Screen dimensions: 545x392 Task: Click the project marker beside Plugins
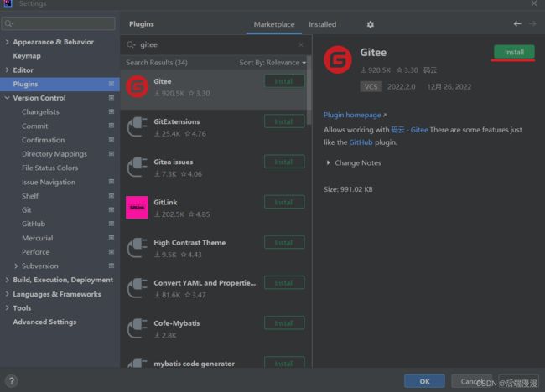(x=112, y=84)
